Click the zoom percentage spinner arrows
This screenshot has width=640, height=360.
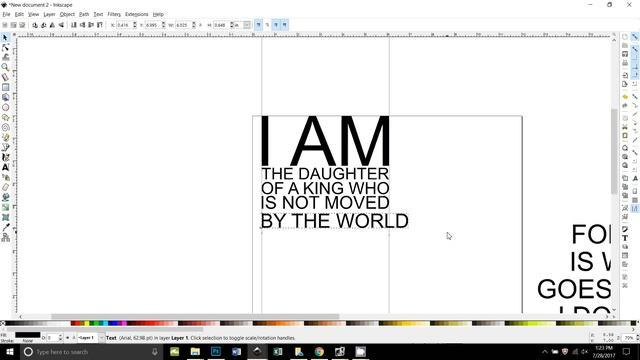pyautogui.click(x=637, y=338)
